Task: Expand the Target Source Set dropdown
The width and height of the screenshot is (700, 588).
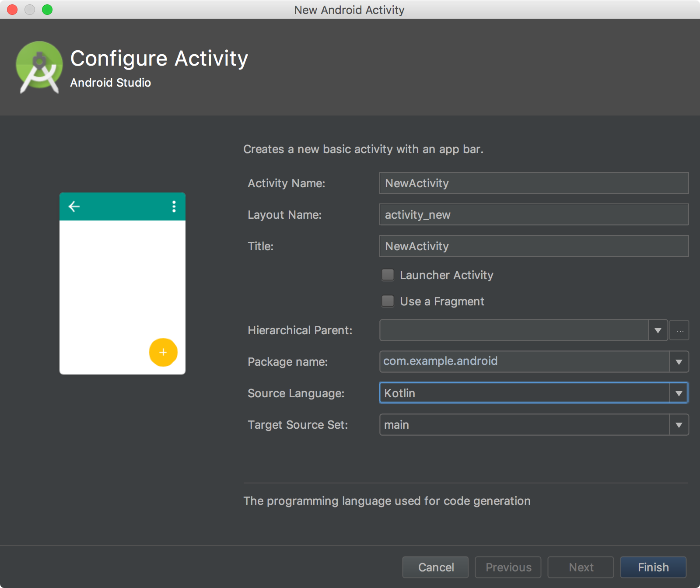Action: click(679, 425)
